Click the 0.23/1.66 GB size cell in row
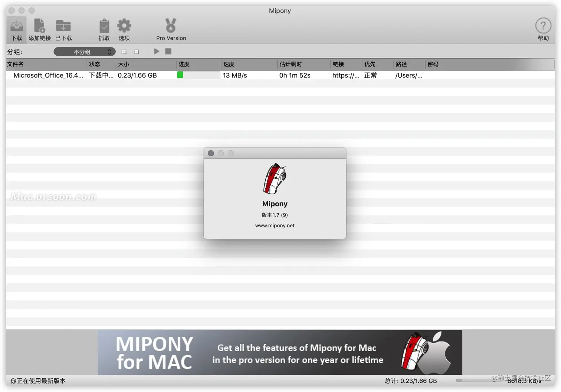This screenshot has height=392, width=561. (x=137, y=75)
